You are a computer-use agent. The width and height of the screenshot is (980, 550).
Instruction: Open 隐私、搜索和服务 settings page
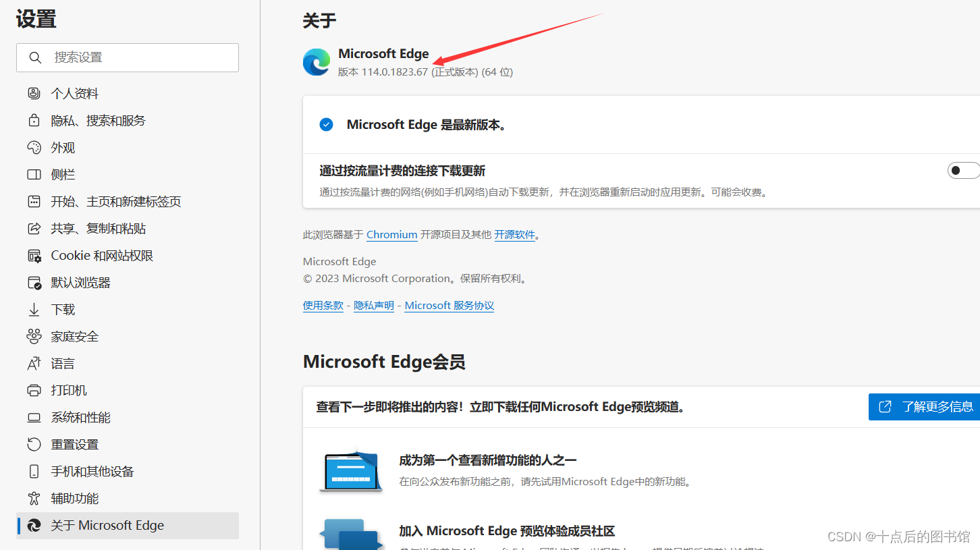[128, 120]
